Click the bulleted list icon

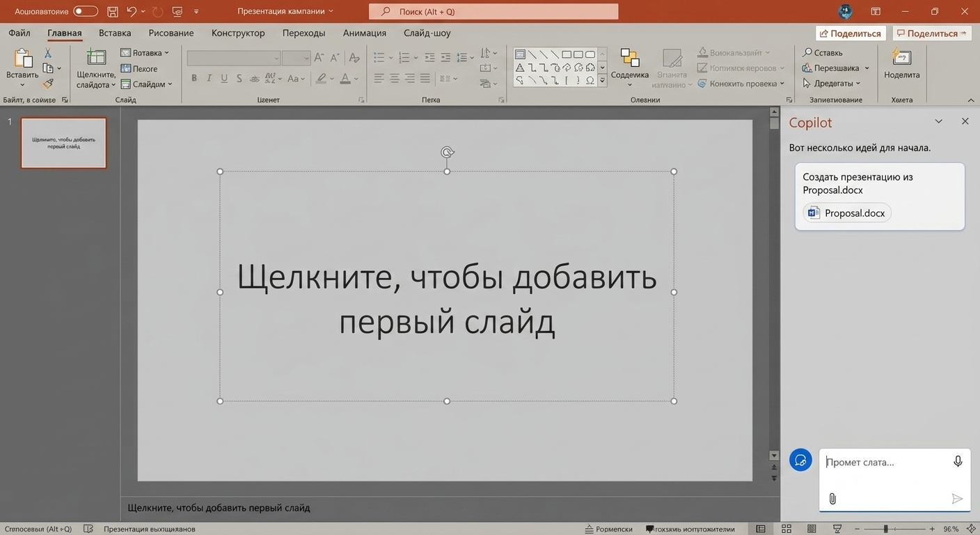point(379,57)
